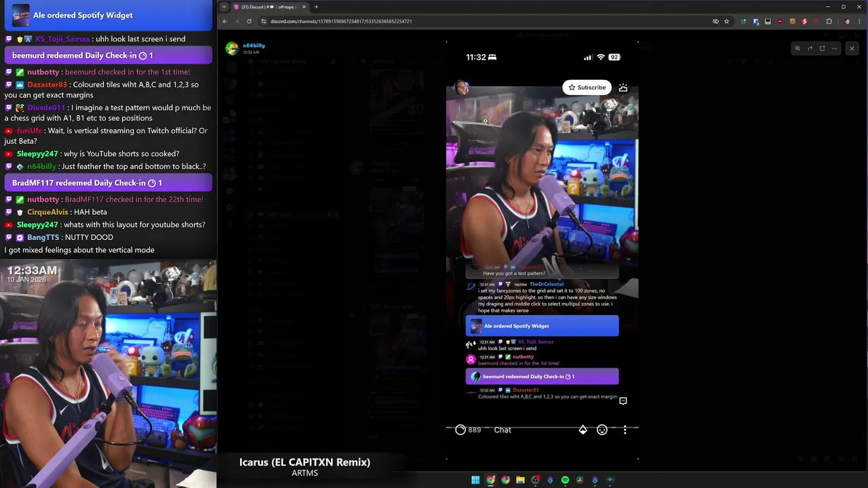Click the n64billy username in Discord
The width and height of the screenshot is (868, 488).
tap(254, 45)
